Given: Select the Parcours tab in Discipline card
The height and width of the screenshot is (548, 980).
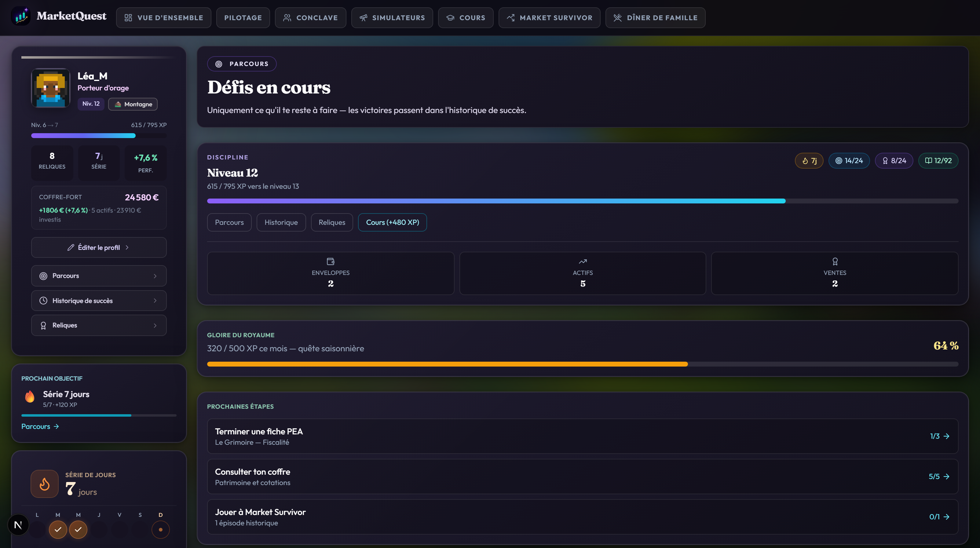Looking at the screenshot, I should pyautogui.click(x=229, y=222).
